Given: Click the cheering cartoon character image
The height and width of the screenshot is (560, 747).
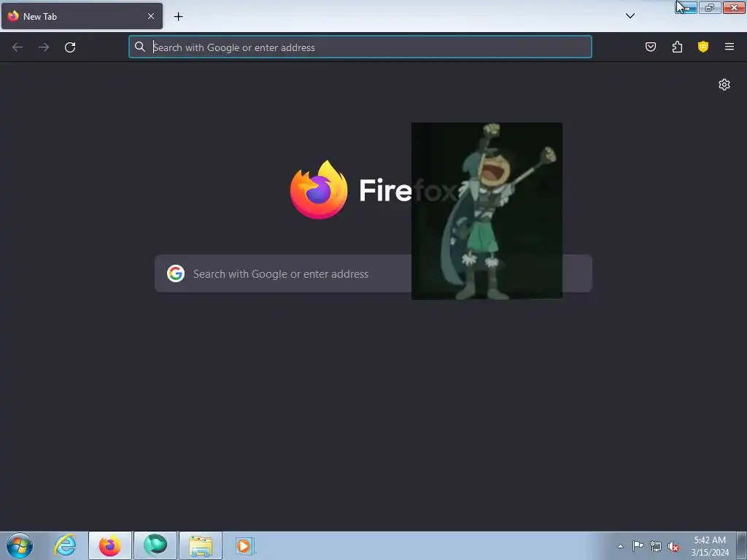Looking at the screenshot, I should click(487, 211).
